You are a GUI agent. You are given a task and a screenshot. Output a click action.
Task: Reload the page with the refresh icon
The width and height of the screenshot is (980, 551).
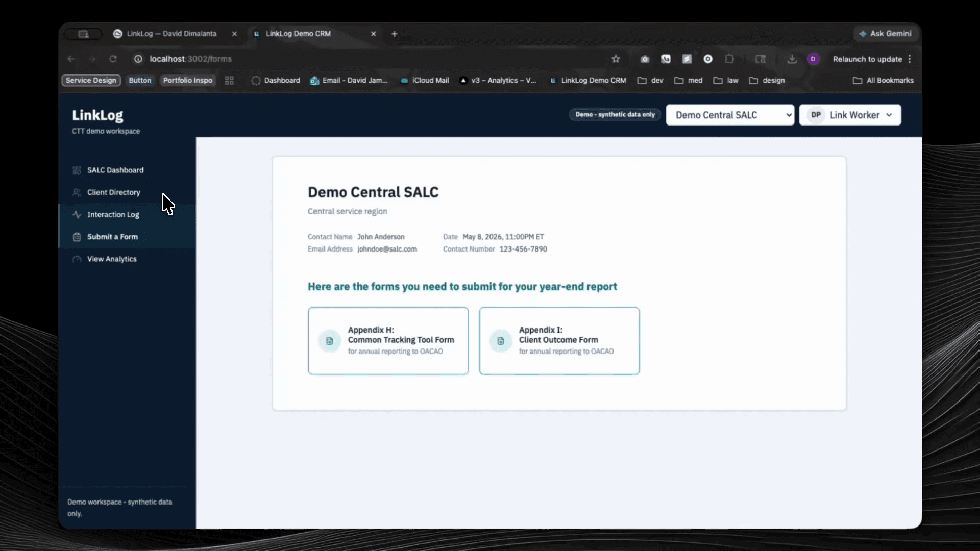[113, 59]
